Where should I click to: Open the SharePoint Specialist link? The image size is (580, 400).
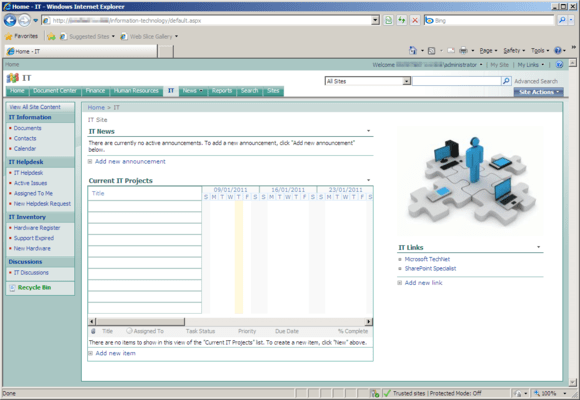(430, 268)
